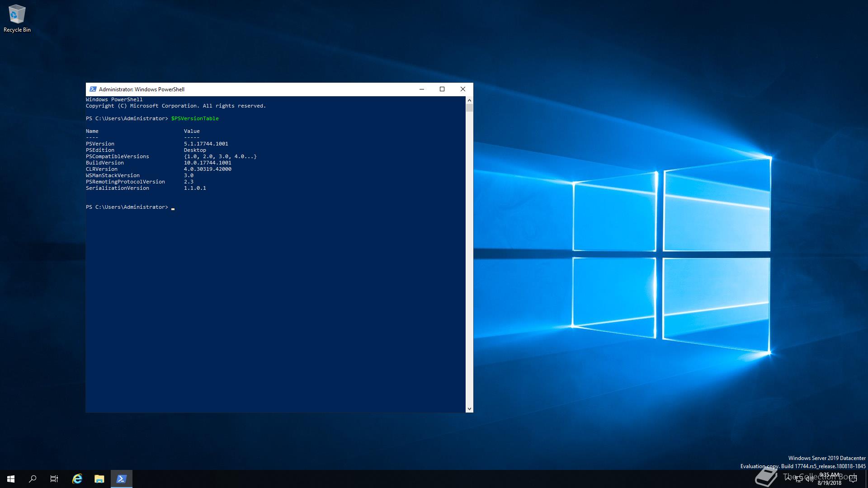Image resolution: width=868 pixels, height=488 pixels.
Task: Open the network status tray icon
Action: click(x=799, y=479)
